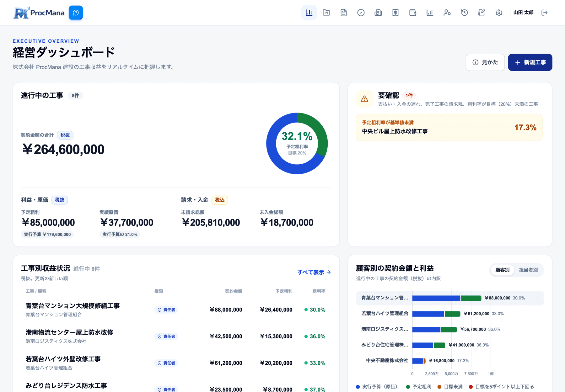Open 青葉台マンション大規模修繕工事 project row

pos(176,310)
